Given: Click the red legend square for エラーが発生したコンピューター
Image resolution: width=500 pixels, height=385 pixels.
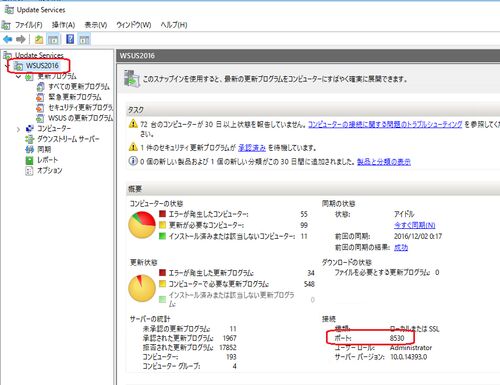Looking at the screenshot, I should (x=162, y=214).
